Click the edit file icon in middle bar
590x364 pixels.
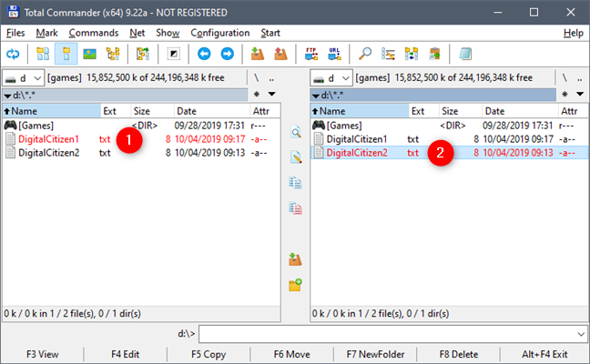click(x=296, y=157)
